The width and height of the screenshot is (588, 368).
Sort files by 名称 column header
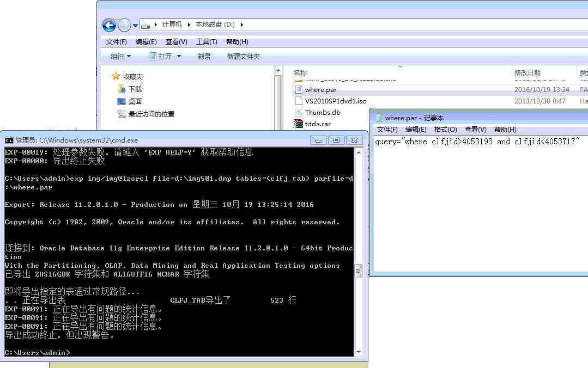pos(300,73)
